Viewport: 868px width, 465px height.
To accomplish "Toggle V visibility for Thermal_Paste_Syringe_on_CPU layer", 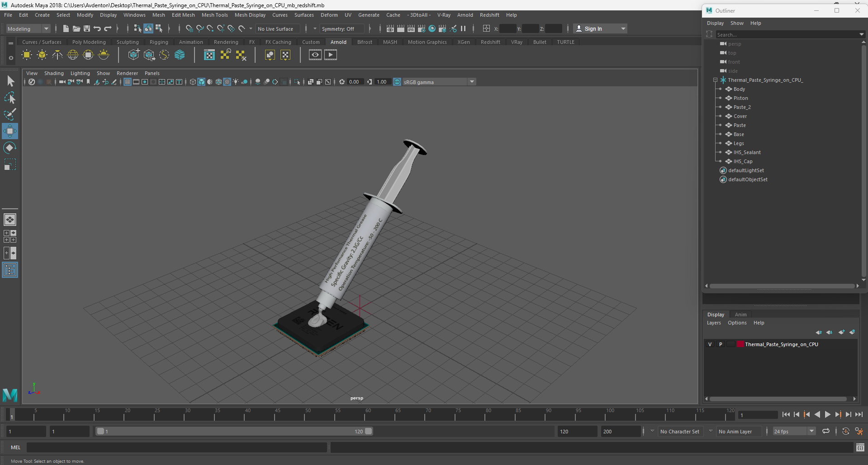I will pos(710,344).
